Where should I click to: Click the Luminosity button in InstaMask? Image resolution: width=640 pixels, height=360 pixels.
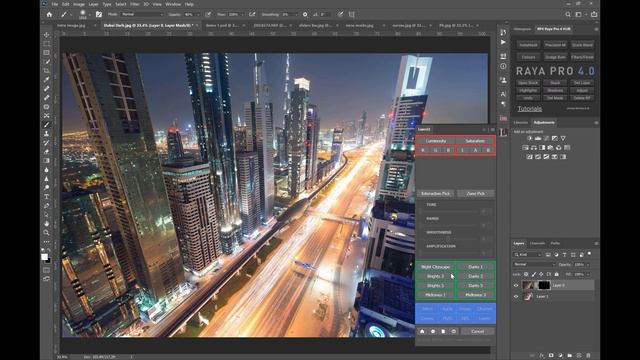[x=436, y=141]
